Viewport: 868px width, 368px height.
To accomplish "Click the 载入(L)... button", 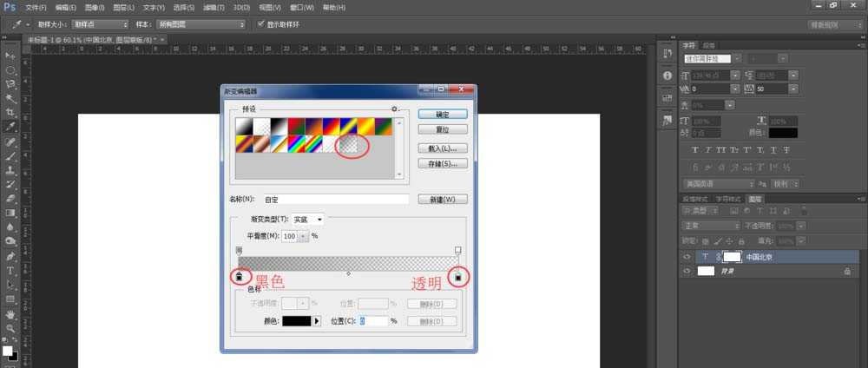I will click(x=443, y=148).
